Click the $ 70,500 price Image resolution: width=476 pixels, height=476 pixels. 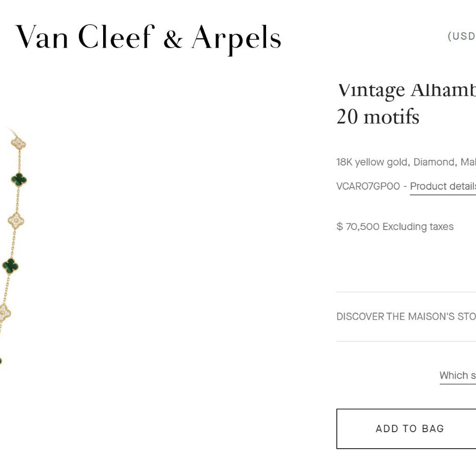point(358,226)
